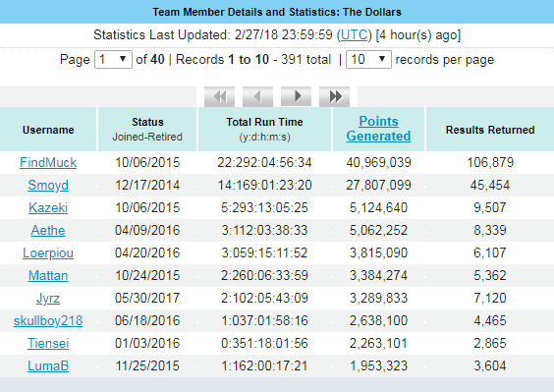Open Smoyd's member profile
This screenshot has height=392, width=554.
[48, 186]
